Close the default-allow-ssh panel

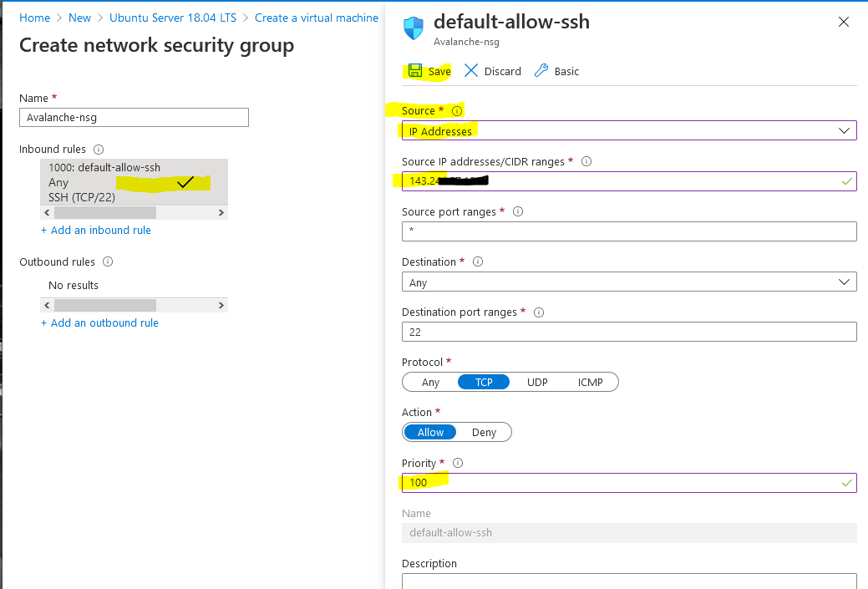(844, 23)
